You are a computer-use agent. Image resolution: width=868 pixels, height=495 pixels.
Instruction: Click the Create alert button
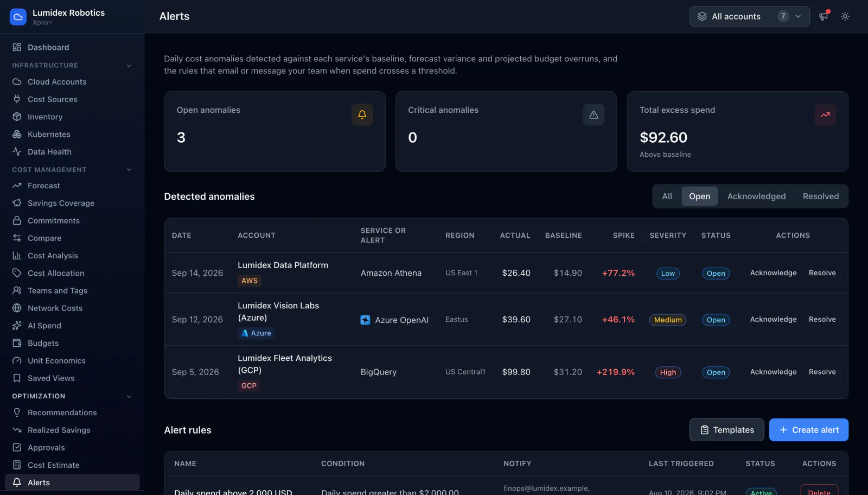808,430
